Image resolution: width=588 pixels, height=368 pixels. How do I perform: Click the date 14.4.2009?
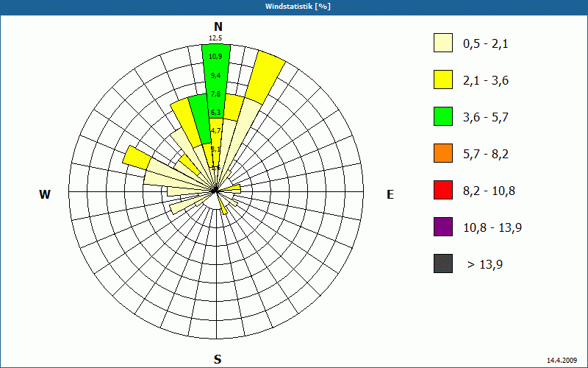tap(562, 361)
